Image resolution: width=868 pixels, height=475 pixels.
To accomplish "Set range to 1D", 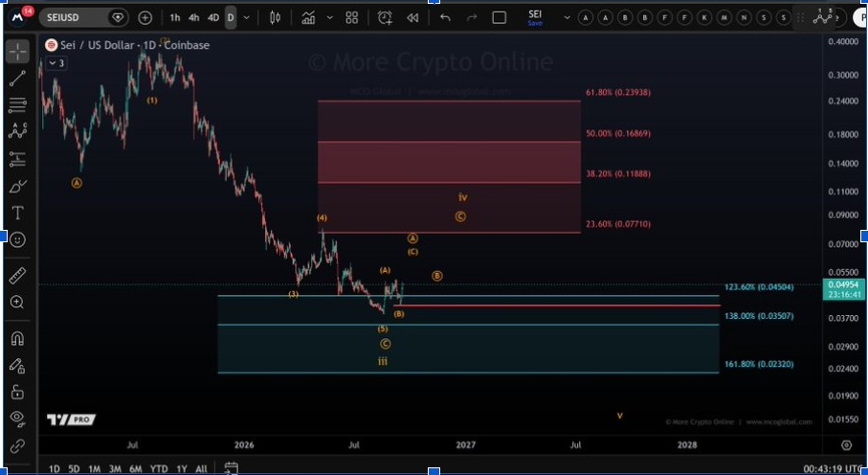I will (55, 469).
